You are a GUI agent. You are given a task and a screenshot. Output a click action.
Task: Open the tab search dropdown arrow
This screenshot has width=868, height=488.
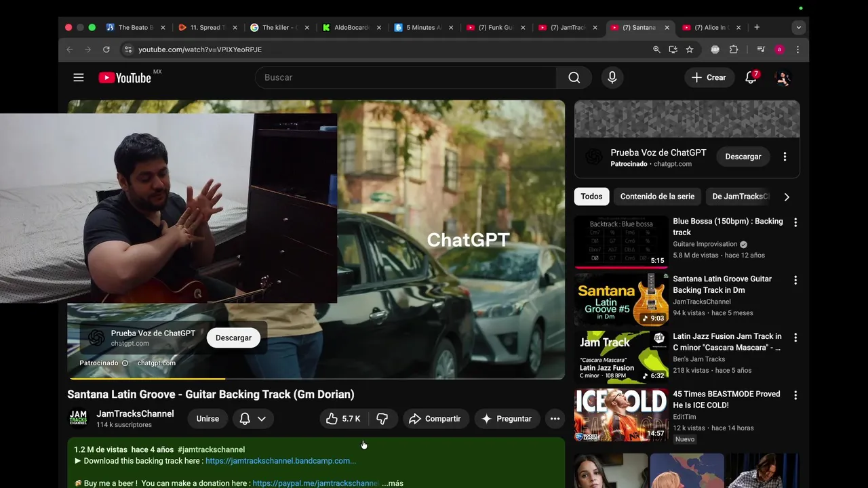click(799, 28)
